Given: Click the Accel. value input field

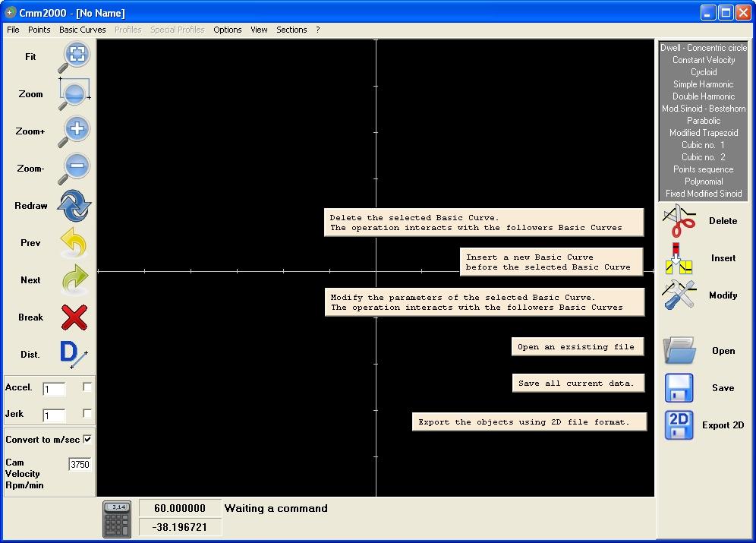Looking at the screenshot, I should (x=54, y=389).
